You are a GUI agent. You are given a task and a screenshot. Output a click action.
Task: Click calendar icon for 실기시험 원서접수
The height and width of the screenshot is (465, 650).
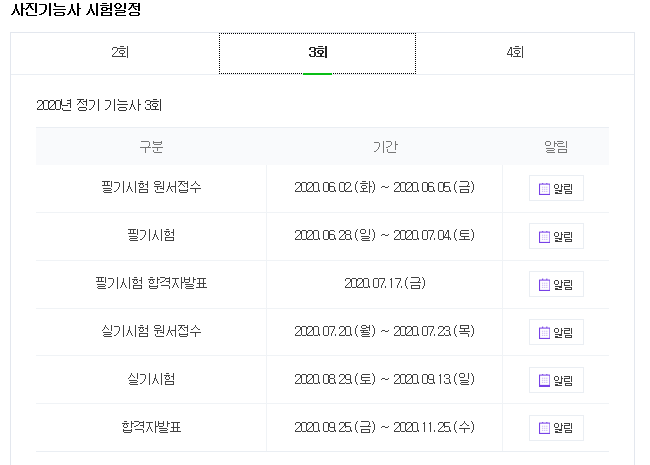(x=544, y=332)
